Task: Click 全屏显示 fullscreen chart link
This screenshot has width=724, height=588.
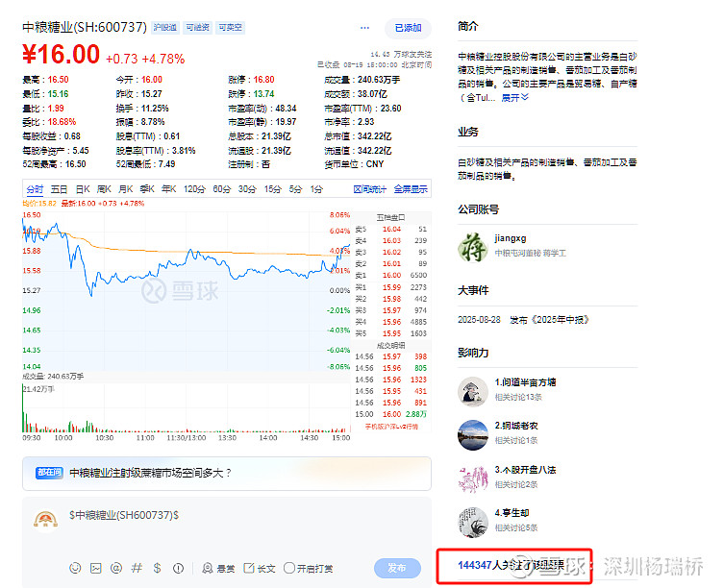Action: (x=411, y=188)
